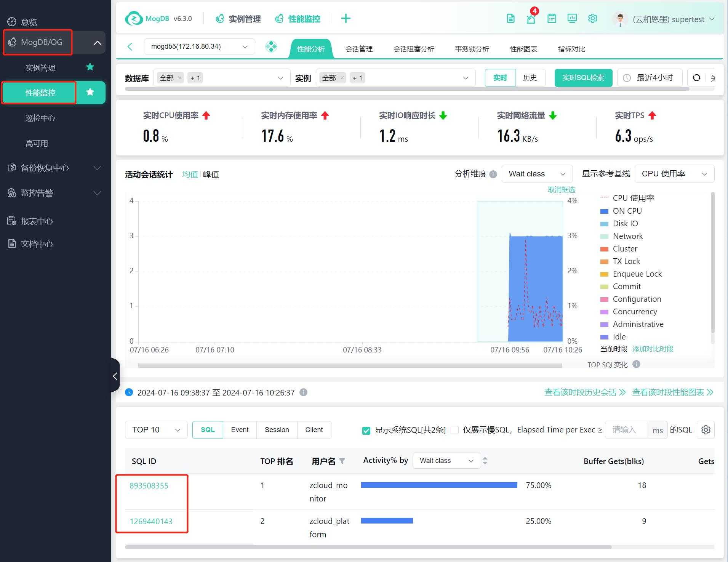Toggle favorite star for 实例管理
The width and height of the screenshot is (728, 562).
90,67
